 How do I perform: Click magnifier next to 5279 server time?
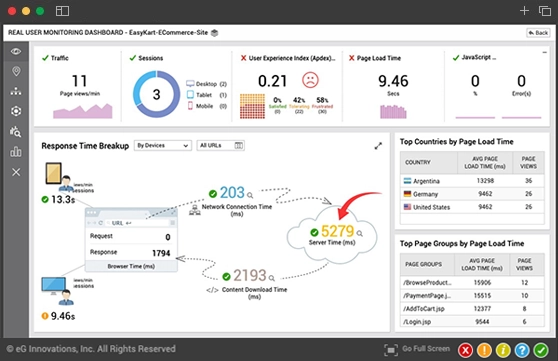(x=360, y=234)
